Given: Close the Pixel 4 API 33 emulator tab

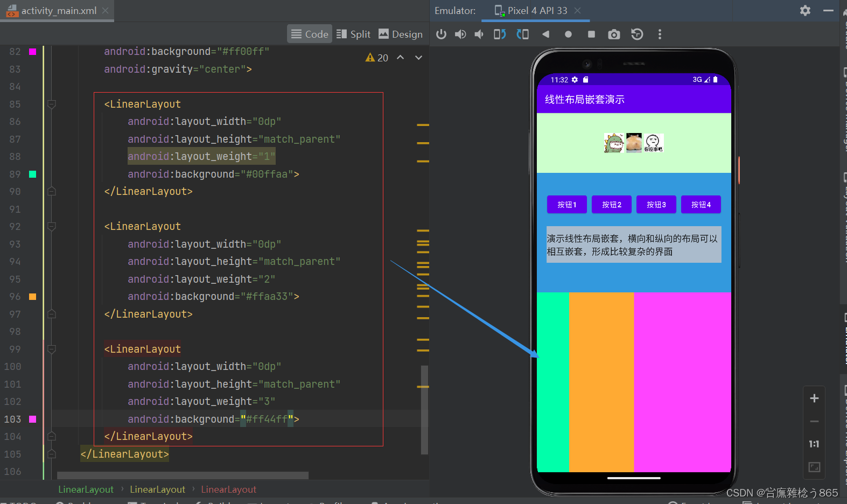Looking at the screenshot, I should 577,10.
